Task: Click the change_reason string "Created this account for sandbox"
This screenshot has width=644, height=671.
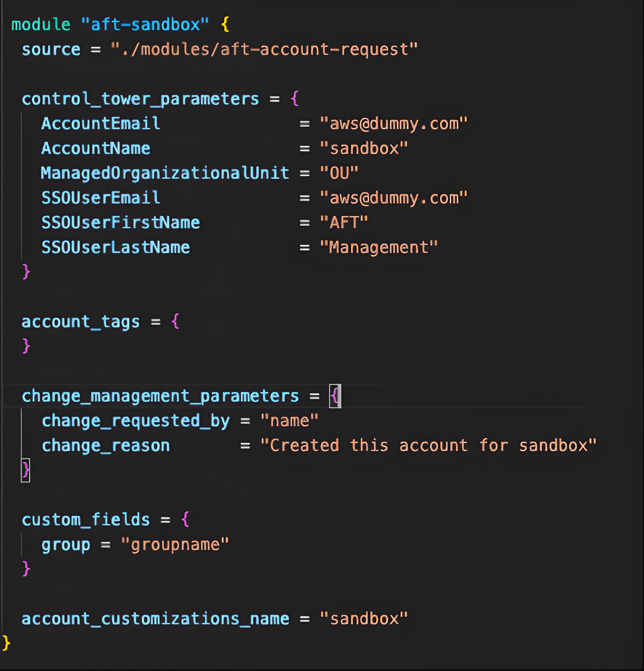Action: 428,445
